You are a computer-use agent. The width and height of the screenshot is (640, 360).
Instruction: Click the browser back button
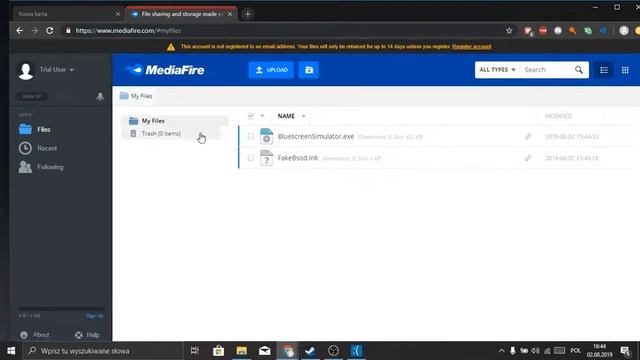20,31
